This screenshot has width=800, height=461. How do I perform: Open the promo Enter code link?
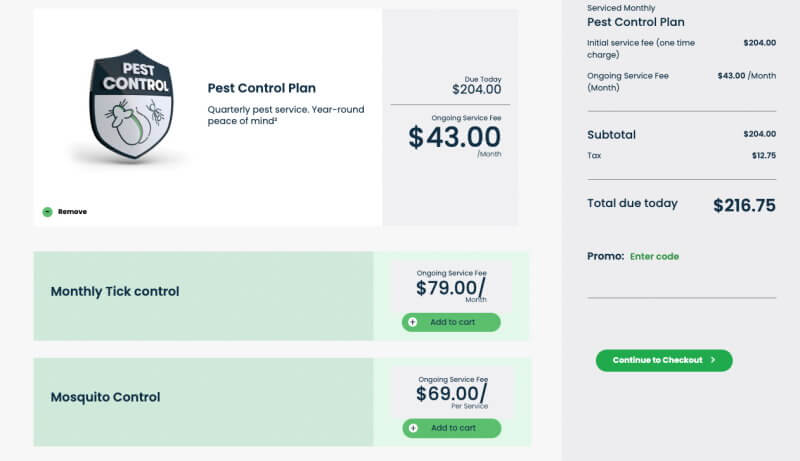coord(654,257)
